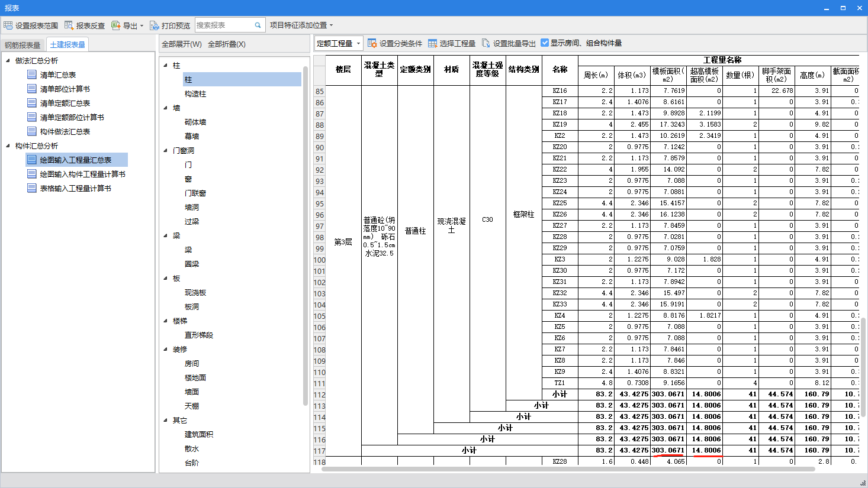Select 楼地面 in component tree
This screenshot has width=868, height=488.
tap(195, 377)
